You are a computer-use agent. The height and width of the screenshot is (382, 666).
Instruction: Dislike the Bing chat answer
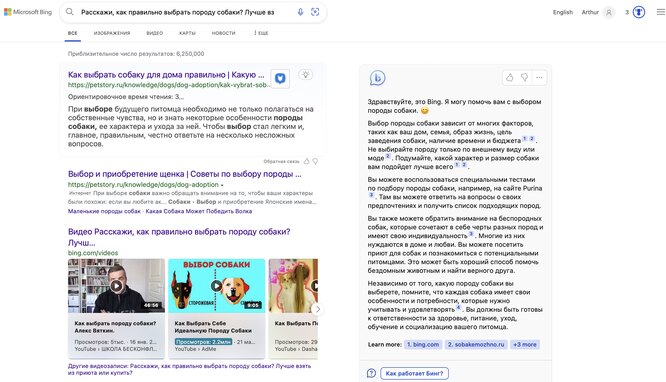point(525,77)
